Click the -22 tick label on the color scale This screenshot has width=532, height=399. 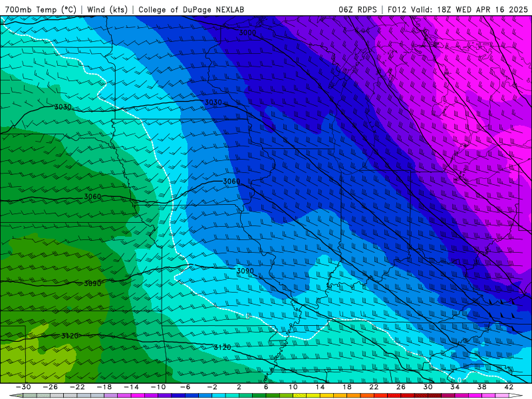click(x=77, y=387)
